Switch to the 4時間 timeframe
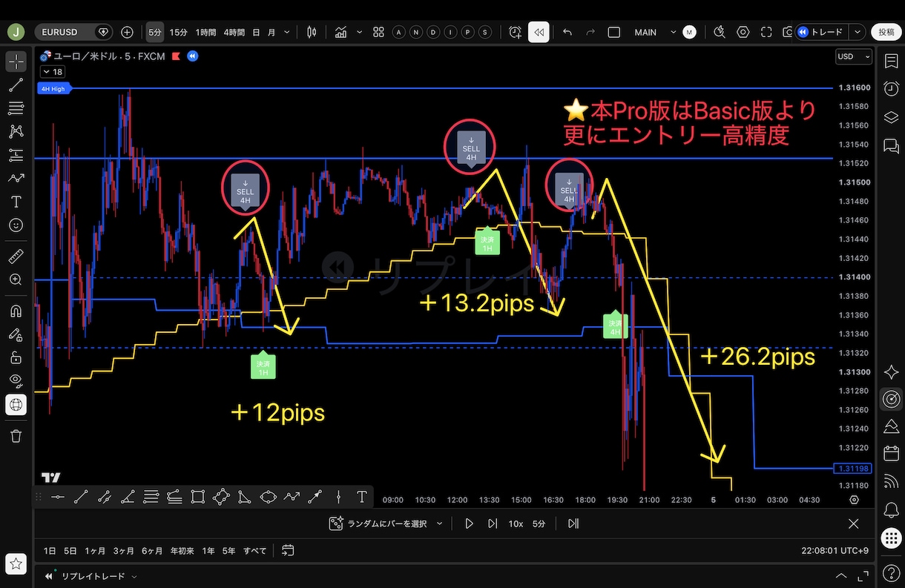Image resolution: width=905 pixels, height=588 pixels. (234, 32)
